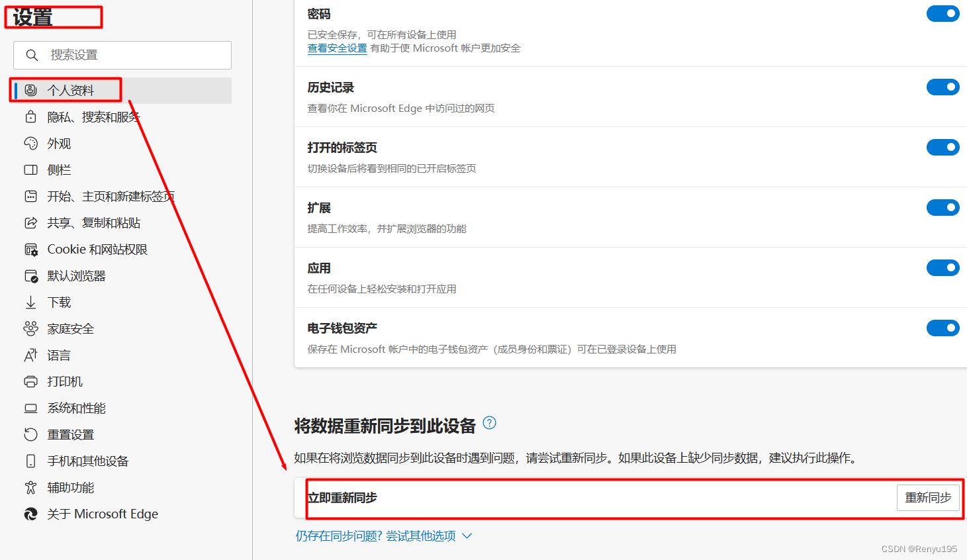The width and height of the screenshot is (967, 560).
Task: Turn off the 历史记录 sync toggle
Action: coord(943,87)
